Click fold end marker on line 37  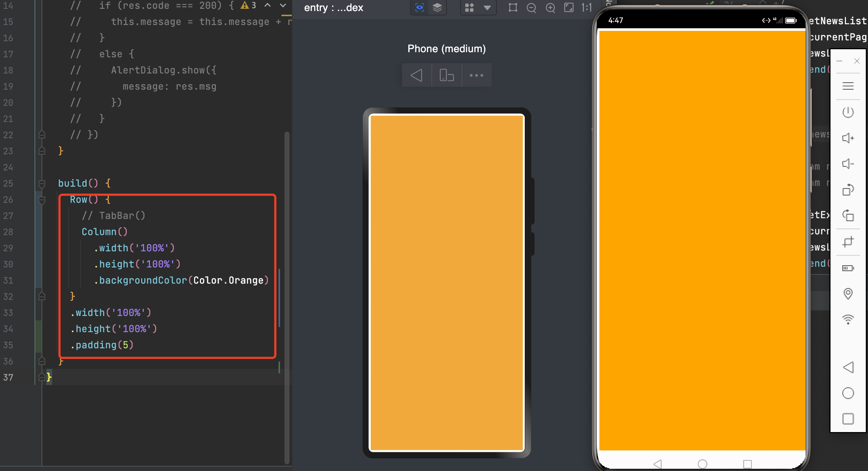click(x=42, y=377)
